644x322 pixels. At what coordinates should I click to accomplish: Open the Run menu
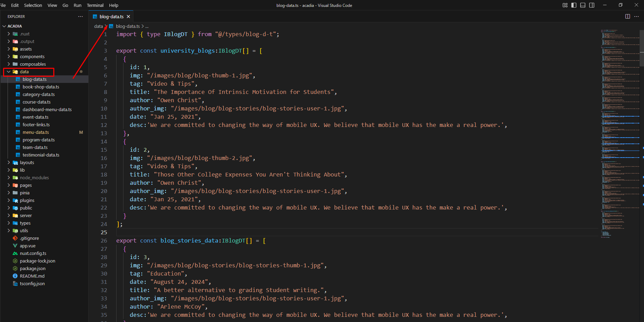(78, 5)
